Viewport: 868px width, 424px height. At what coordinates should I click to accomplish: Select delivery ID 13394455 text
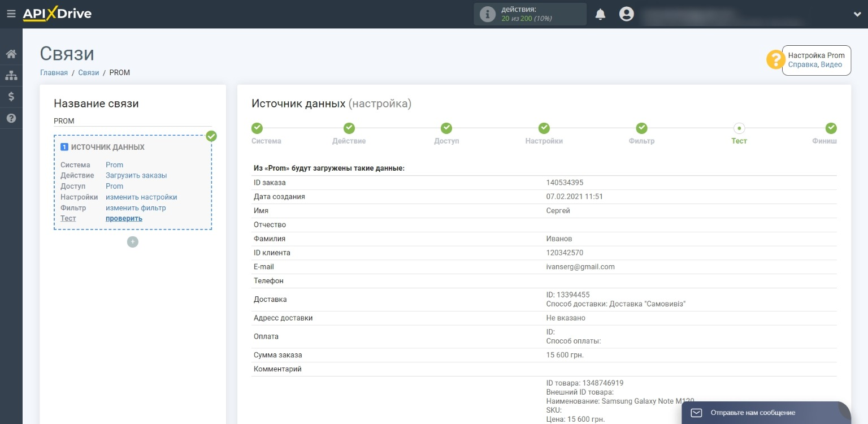[x=568, y=295]
